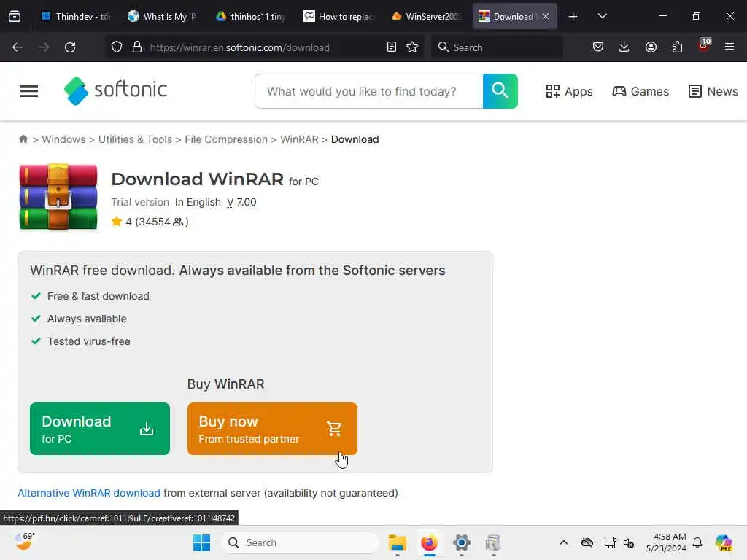
Task: Open the weather widget showing 69°
Action: point(24,542)
